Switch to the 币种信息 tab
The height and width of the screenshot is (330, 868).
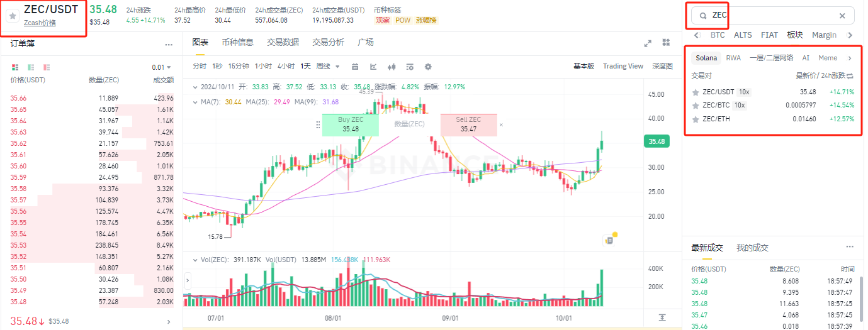pos(237,42)
